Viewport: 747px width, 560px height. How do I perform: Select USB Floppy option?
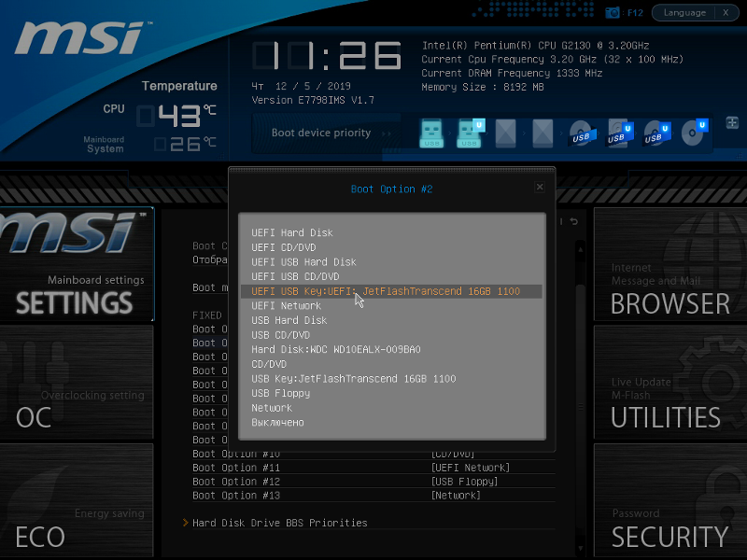coord(391,393)
